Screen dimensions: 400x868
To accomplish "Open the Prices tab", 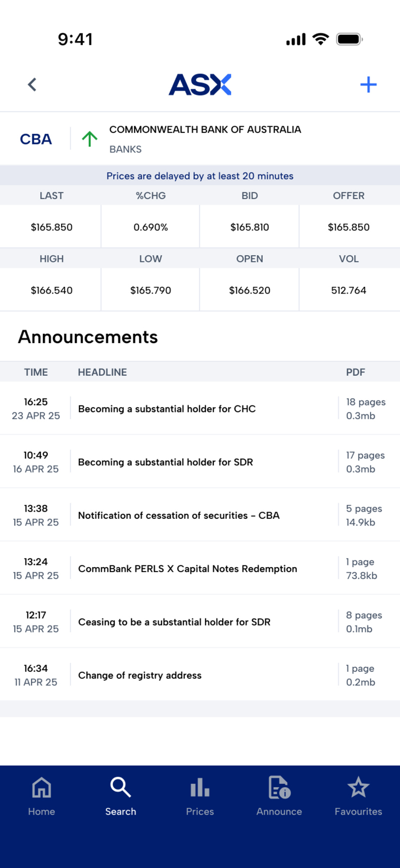I will coord(200,796).
